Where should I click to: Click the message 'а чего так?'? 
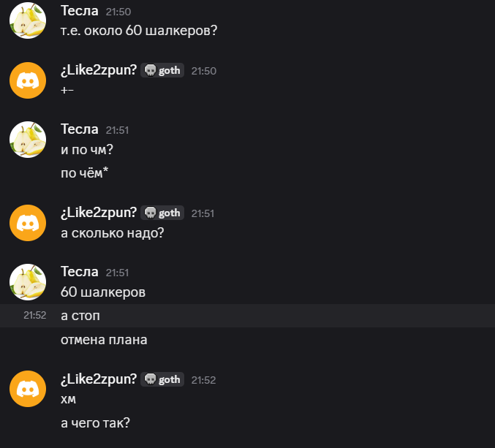(x=95, y=423)
